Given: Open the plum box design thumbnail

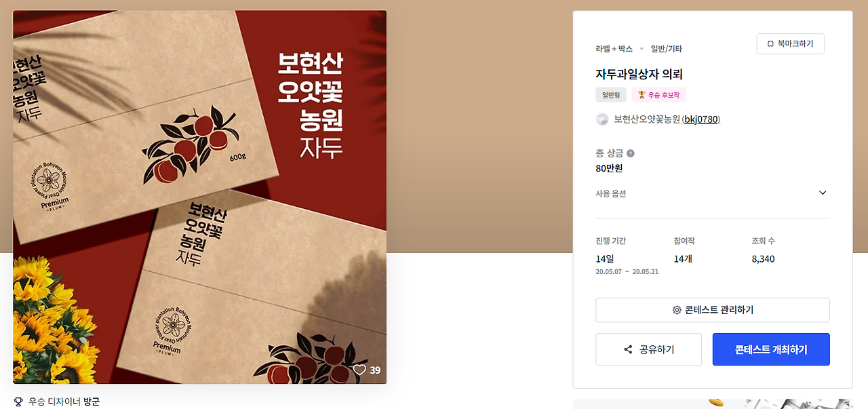Looking at the screenshot, I should (x=200, y=197).
